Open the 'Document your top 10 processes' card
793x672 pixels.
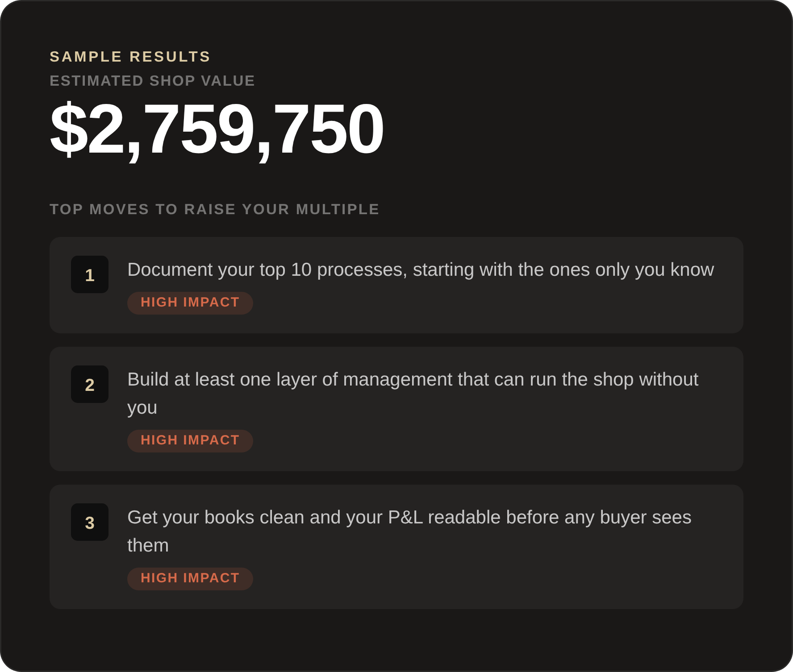pos(396,285)
